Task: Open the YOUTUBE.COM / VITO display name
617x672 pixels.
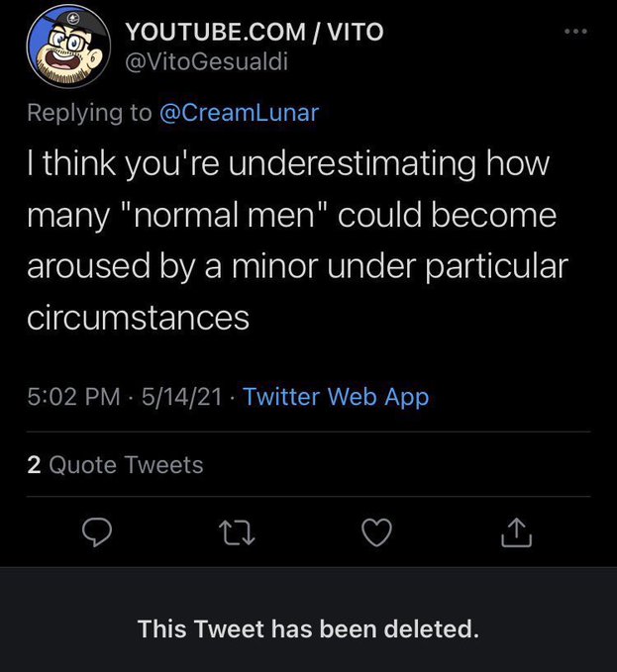Action: pos(254,33)
